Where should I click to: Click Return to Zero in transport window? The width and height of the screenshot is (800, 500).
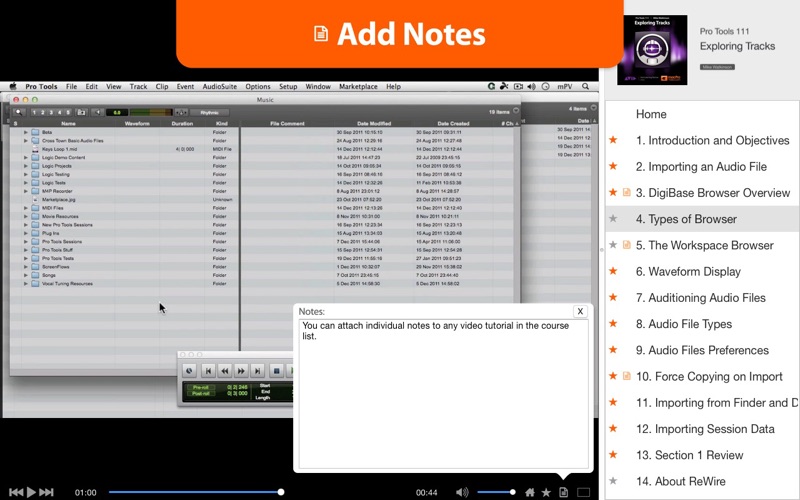pyautogui.click(x=208, y=371)
